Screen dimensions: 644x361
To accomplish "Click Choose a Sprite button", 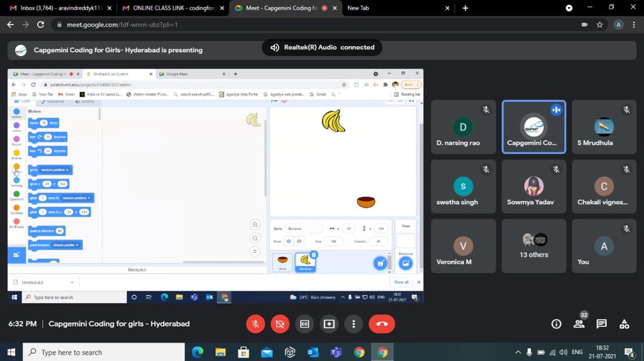I will 380,264.
